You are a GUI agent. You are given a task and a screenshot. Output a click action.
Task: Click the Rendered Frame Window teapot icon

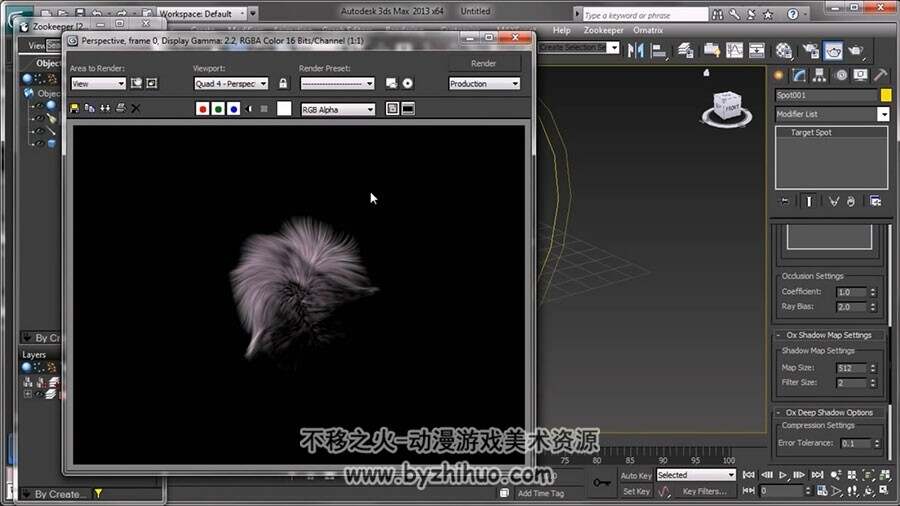pyautogui.click(x=833, y=51)
